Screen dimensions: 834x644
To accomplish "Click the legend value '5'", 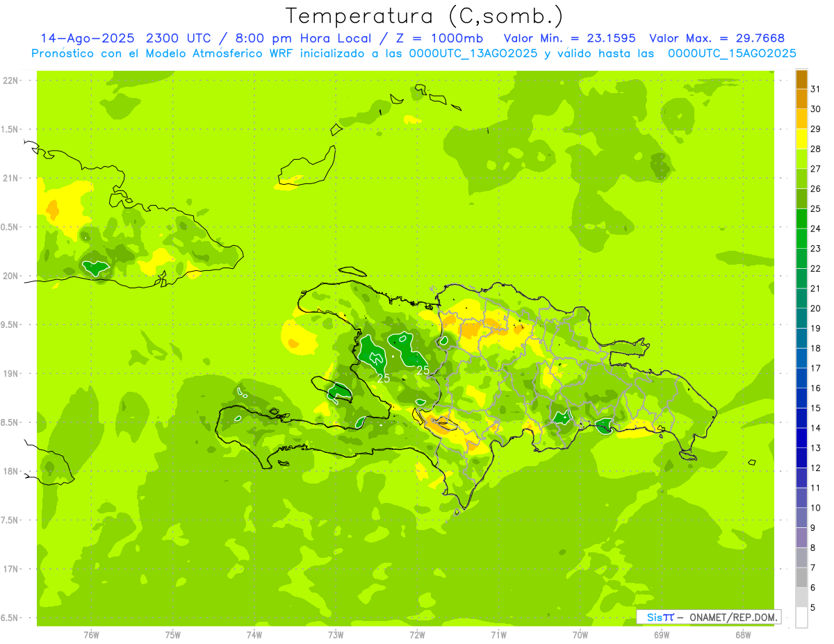I will coord(814,608).
